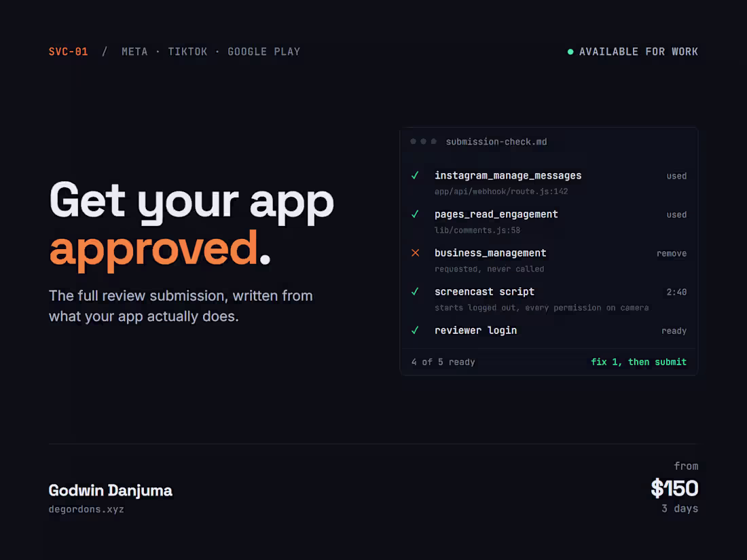Screen dimensions: 747x560
Task: Click the 'from' label above the price
Action: click(686, 466)
